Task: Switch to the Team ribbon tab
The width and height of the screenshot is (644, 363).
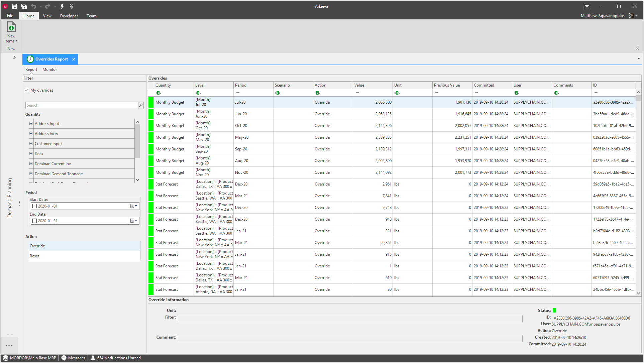Action: tap(91, 16)
